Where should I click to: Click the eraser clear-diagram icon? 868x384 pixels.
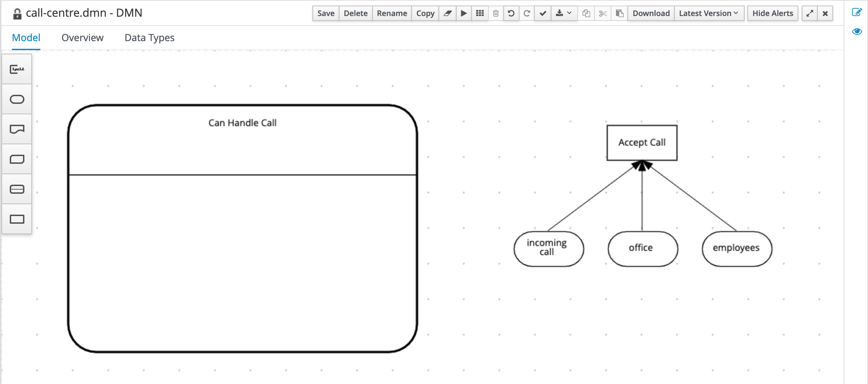[448, 13]
